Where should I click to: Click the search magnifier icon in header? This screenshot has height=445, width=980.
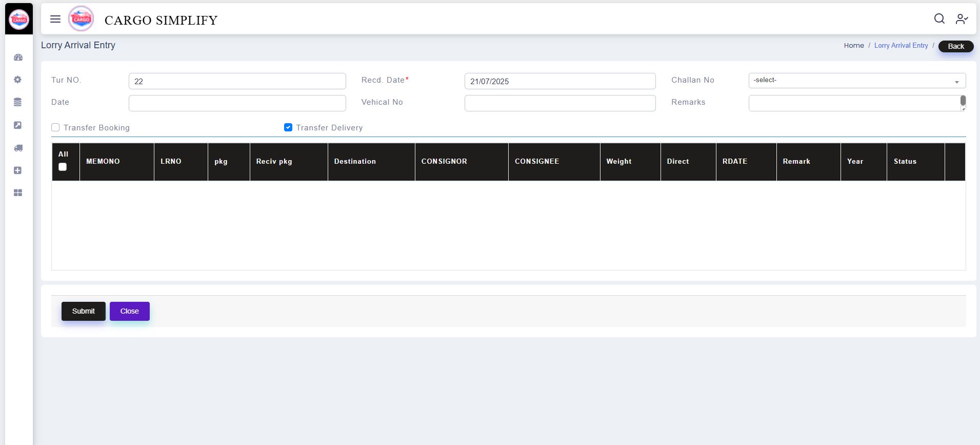939,19
